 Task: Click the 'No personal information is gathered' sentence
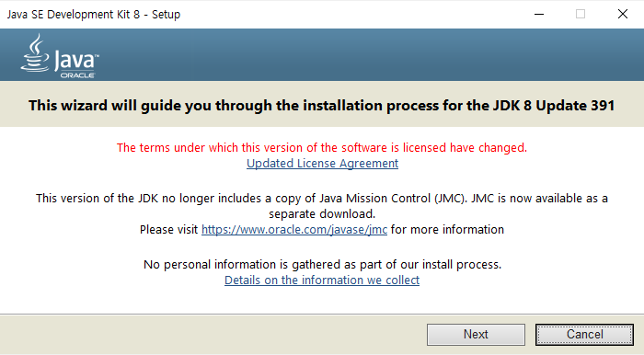[x=322, y=265]
